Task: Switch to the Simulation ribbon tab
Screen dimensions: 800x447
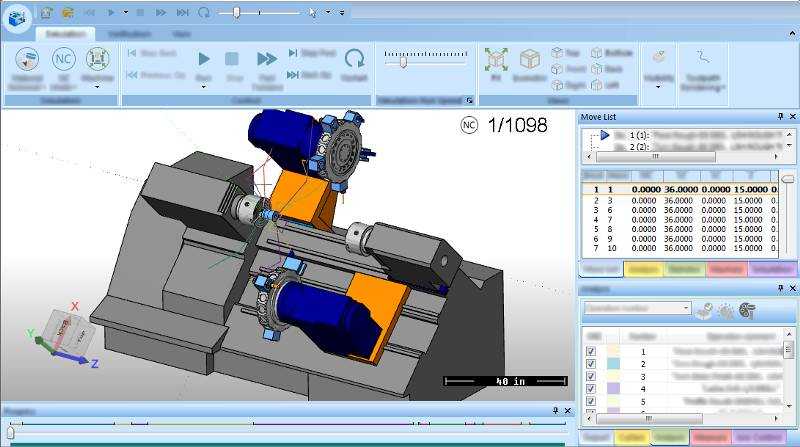Action: point(65,33)
